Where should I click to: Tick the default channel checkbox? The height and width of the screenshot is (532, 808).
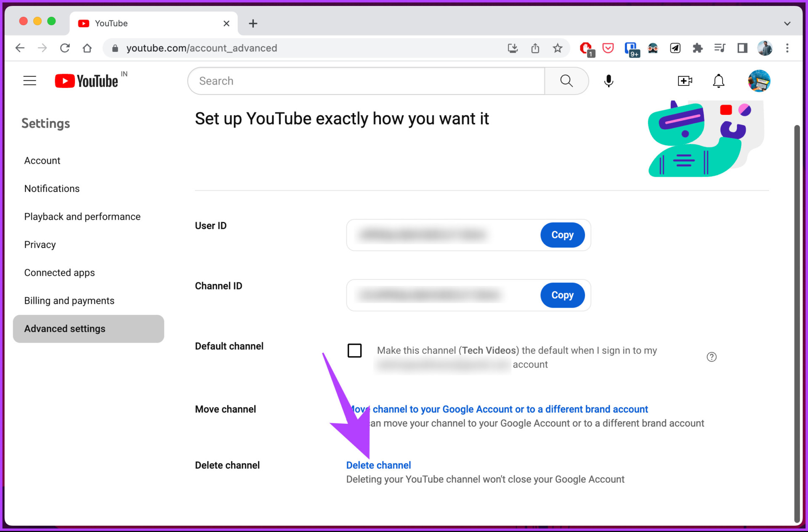coord(354,350)
